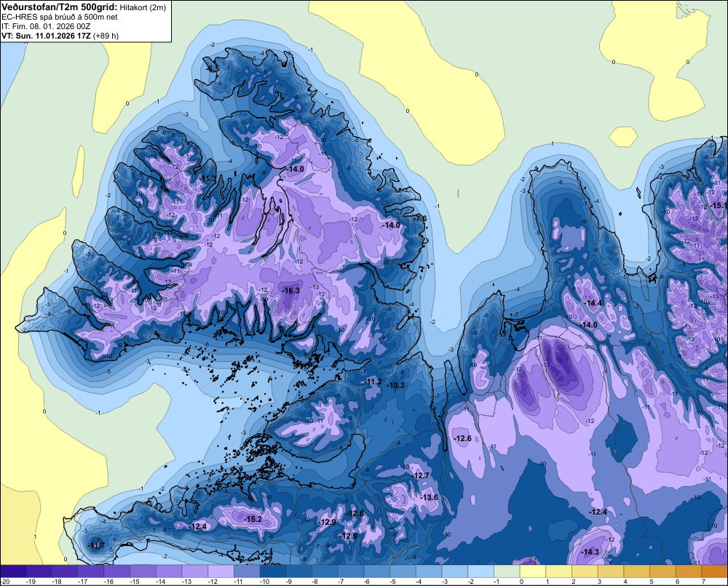The width and height of the screenshot is (728, 586).
Task: Pick the legend swatch between 3 and 4
Action: point(611,571)
